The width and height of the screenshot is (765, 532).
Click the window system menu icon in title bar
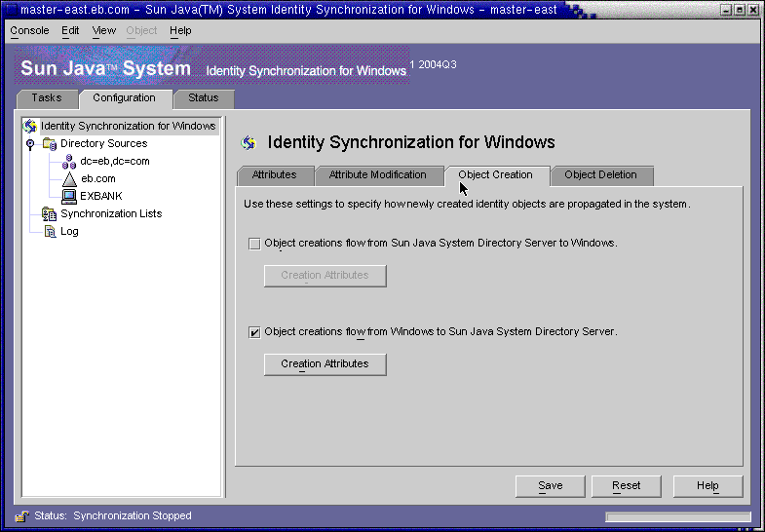coord(12,10)
